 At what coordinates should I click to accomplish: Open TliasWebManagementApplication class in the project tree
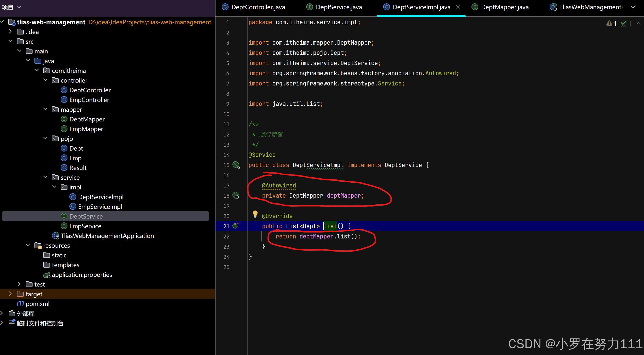click(x=107, y=236)
